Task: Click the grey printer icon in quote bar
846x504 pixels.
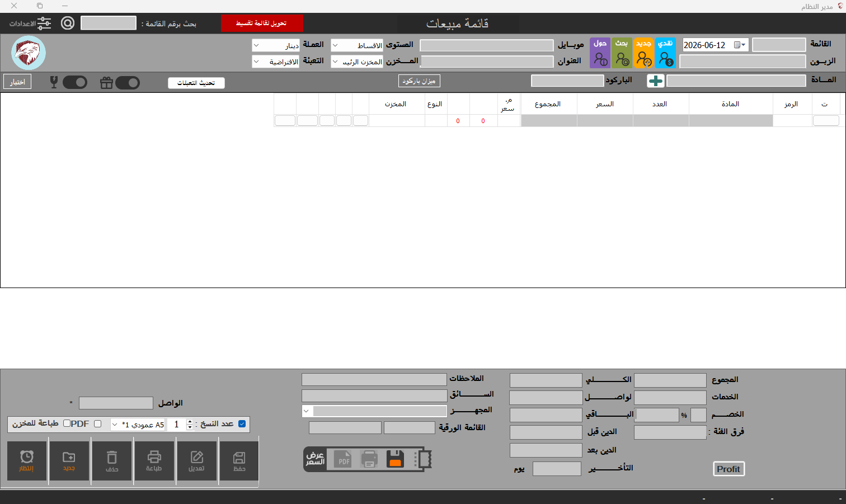Action: (x=369, y=459)
